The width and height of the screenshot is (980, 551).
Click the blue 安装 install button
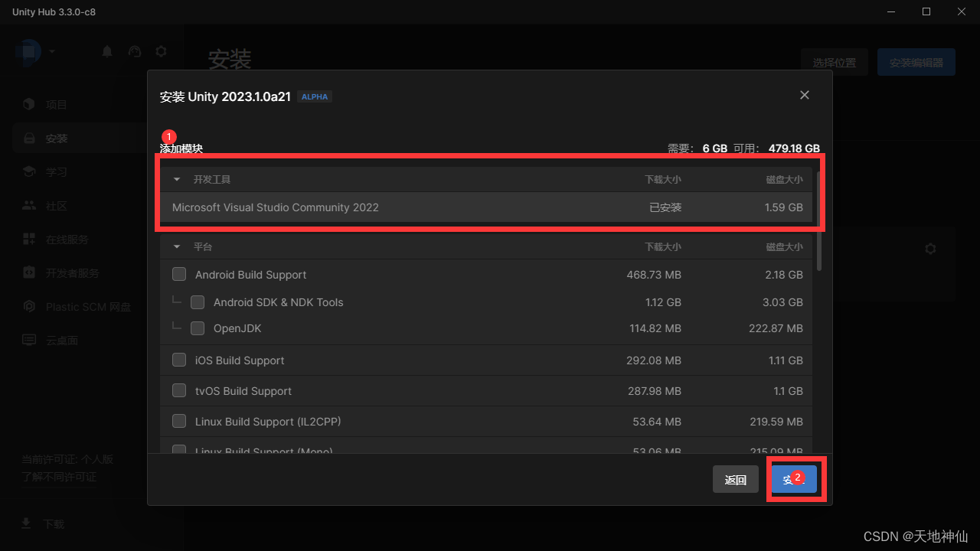pos(794,480)
